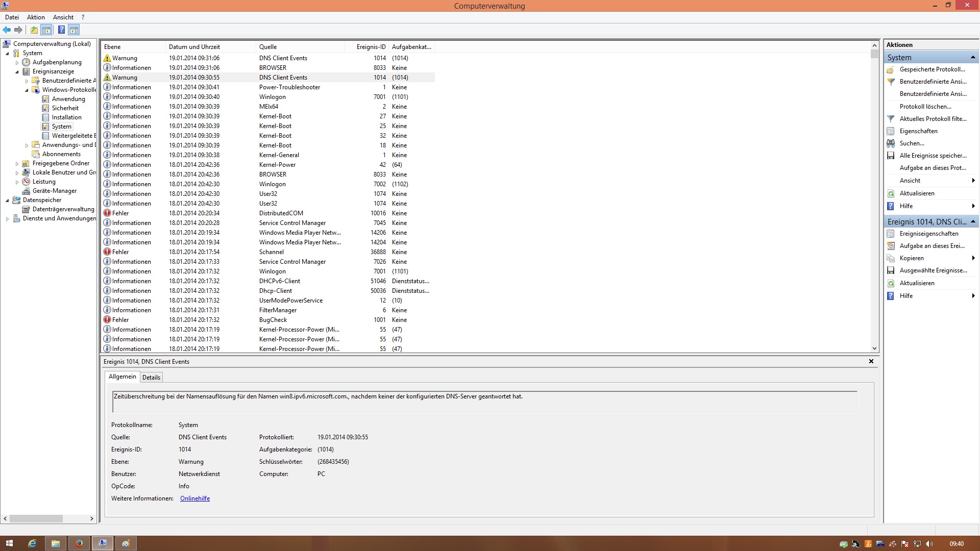Click Alle Ereignisse speichern action
Viewport: 980px width, 551px height.
click(x=932, y=156)
